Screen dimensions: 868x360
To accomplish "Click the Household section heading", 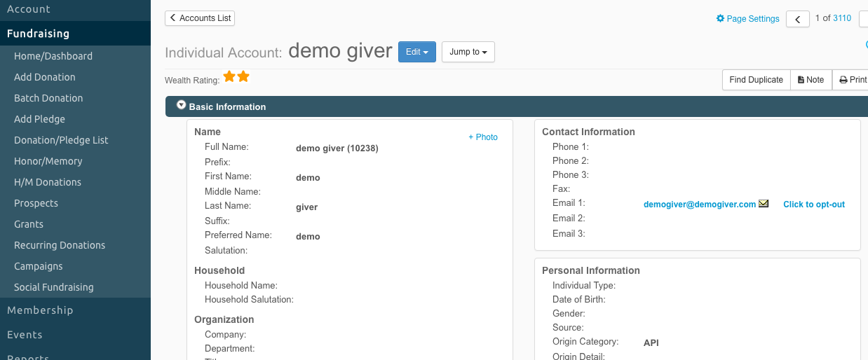I will tap(219, 270).
